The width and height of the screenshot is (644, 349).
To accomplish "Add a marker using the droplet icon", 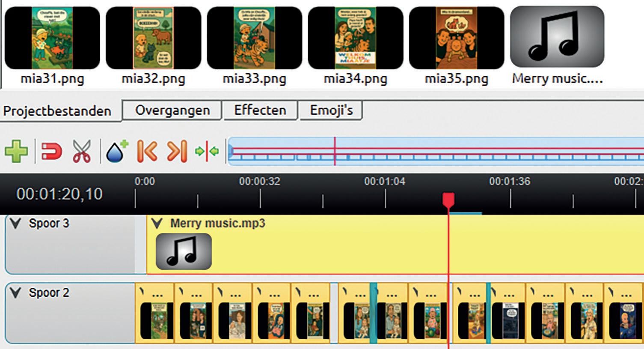I will coord(117,152).
